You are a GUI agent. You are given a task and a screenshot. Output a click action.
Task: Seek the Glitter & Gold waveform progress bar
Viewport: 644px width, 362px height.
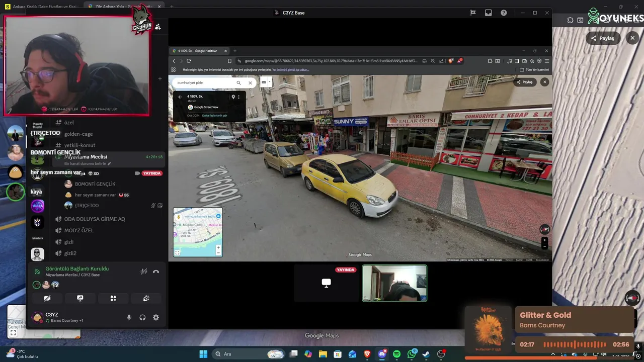pos(575,344)
